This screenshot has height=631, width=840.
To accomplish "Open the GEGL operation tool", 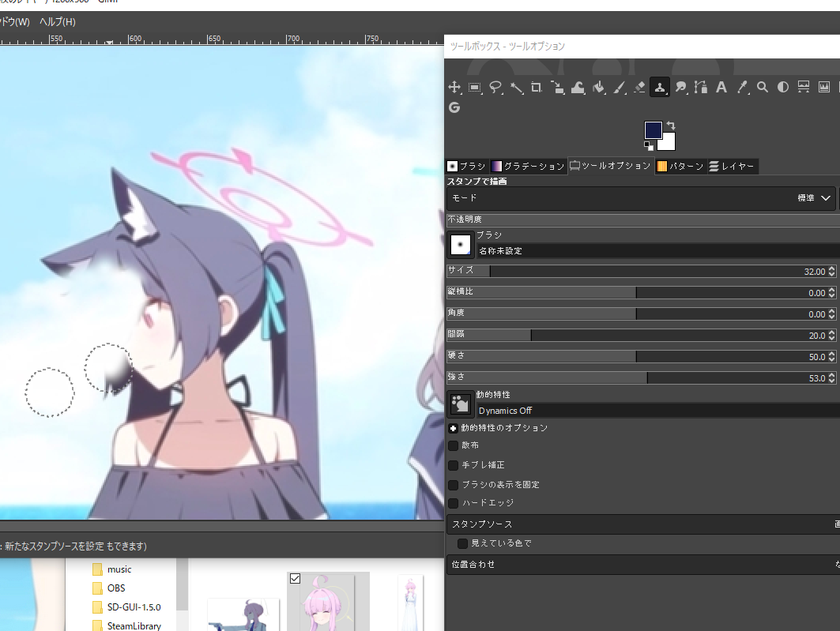I will point(454,107).
